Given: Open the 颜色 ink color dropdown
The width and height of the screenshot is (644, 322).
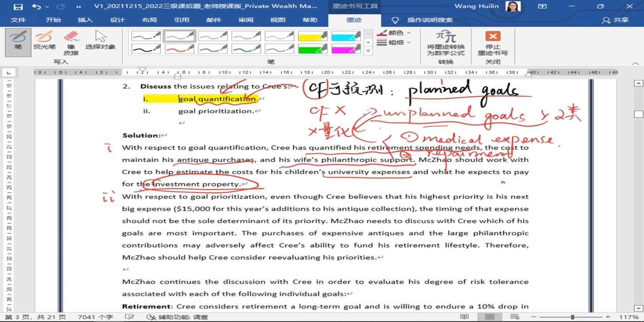Looking at the screenshot, I should tap(394, 33).
